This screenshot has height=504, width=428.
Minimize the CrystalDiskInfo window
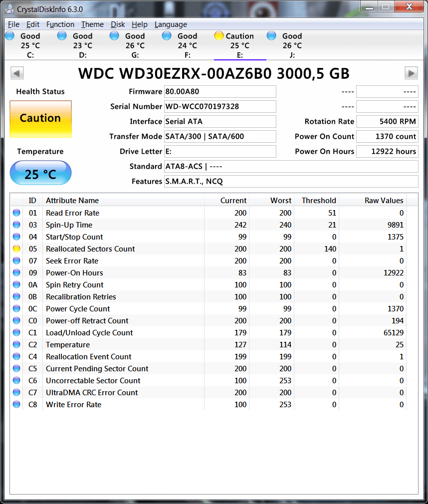[x=369, y=7]
